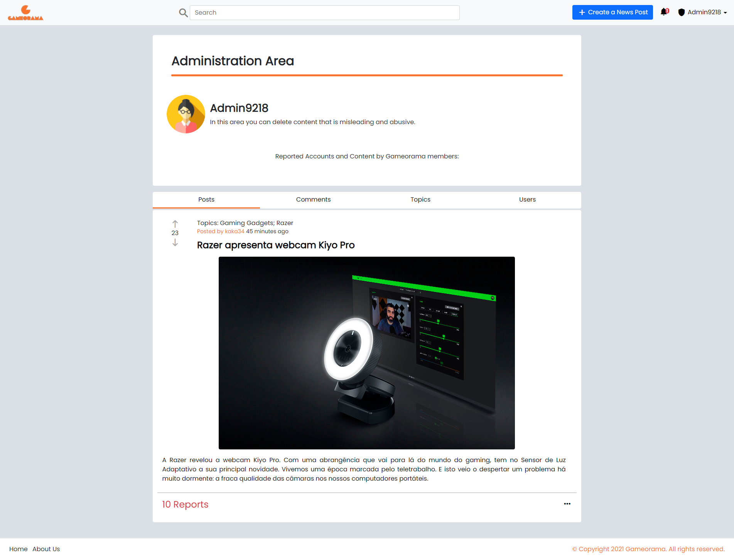The height and width of the screenshot is (560, 734).
Task: Downvote the Razer Kiyo Pro post
Action: [x=175, y=242]
